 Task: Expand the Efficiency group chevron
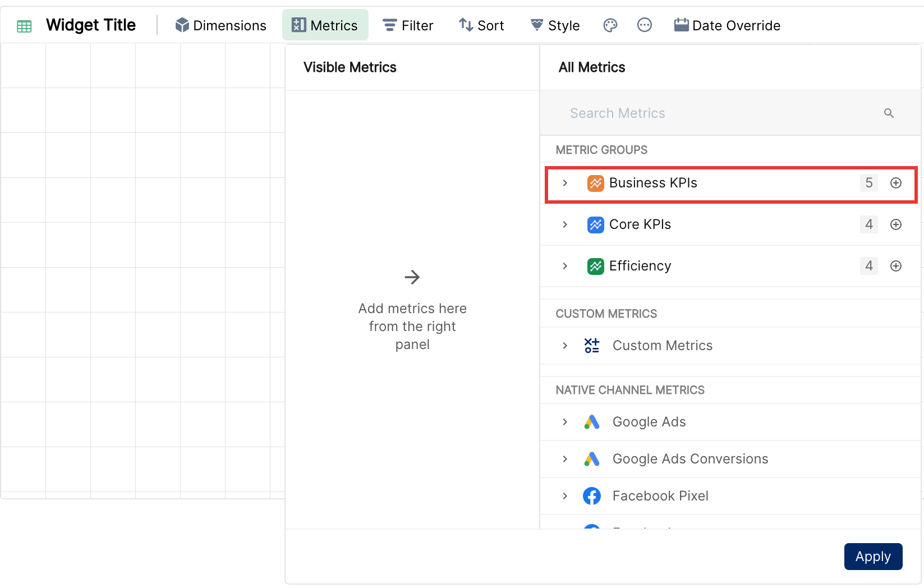pos(565,266)
